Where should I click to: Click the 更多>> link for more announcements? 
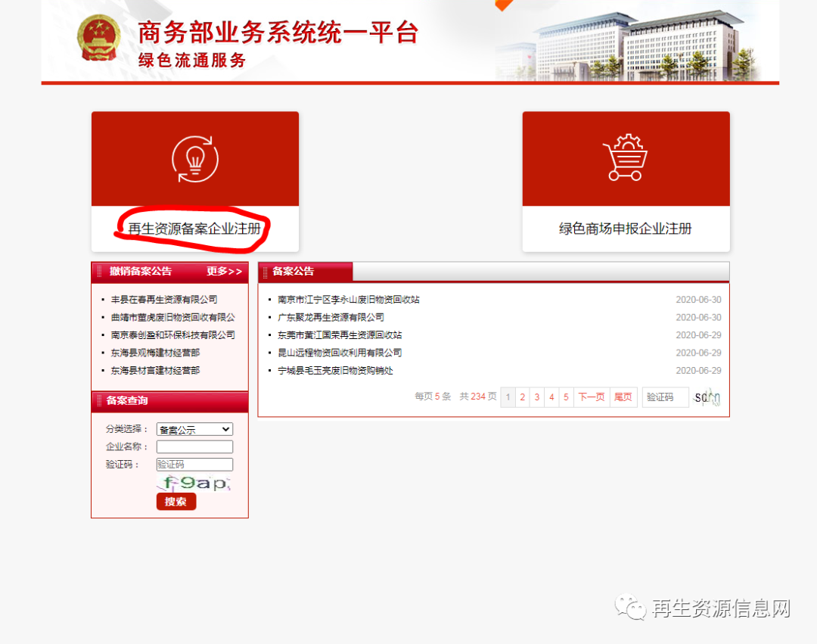[225, 272]
